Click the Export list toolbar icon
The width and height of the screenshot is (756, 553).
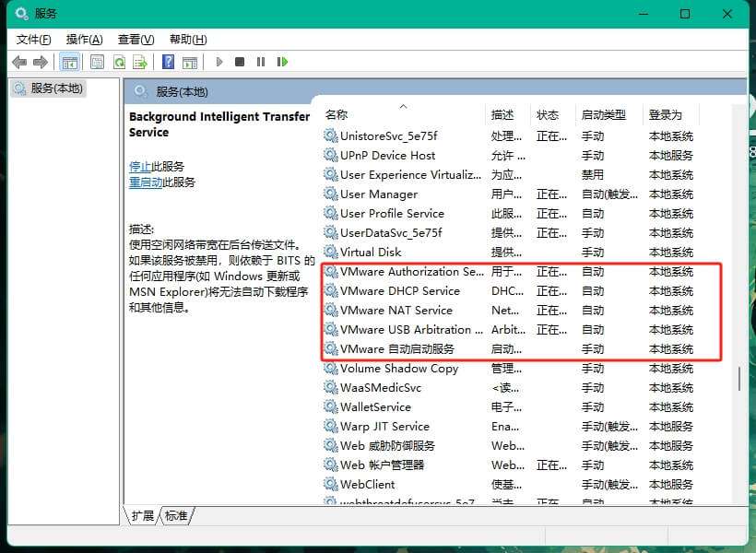tap(140, 62)
